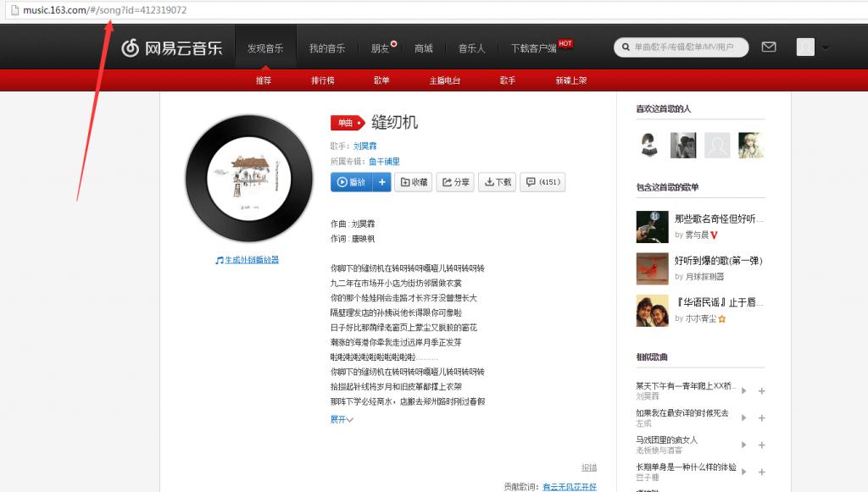Click artist 刘昊霖 under similar songs
Screen dimensions: 868x492
coord(648,396)
